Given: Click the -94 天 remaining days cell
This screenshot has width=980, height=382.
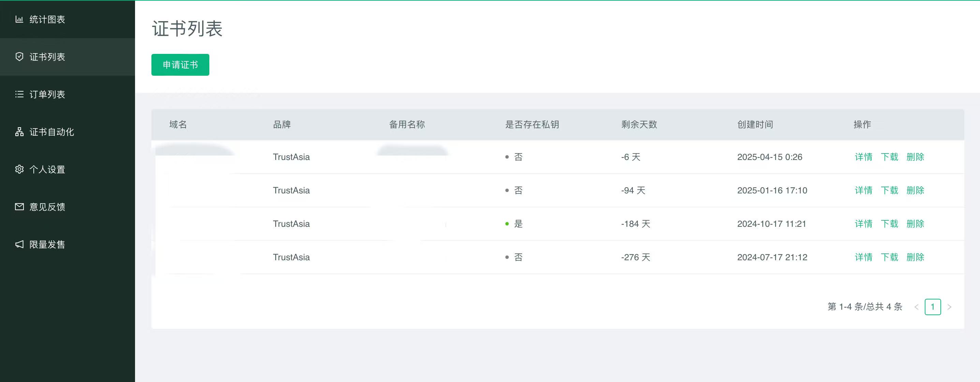Looking at the screenshot, I should (x=634, y=190).
